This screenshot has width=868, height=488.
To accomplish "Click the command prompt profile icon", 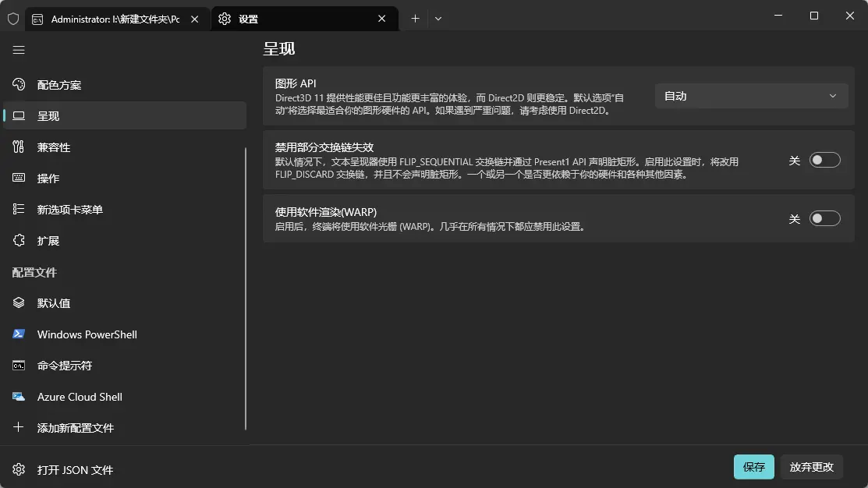I will click(19, 365).
